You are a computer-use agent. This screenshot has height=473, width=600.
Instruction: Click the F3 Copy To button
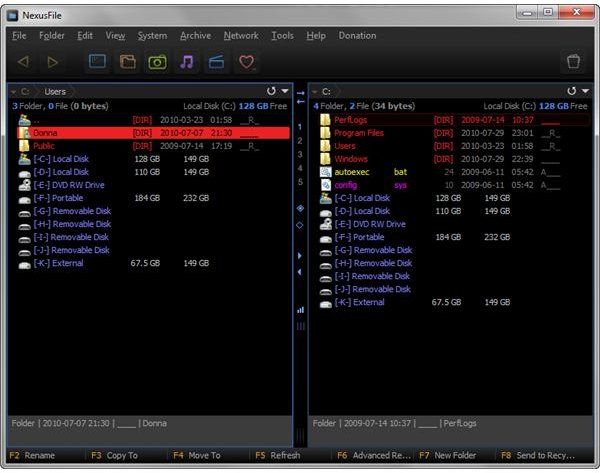click(114, 455)
